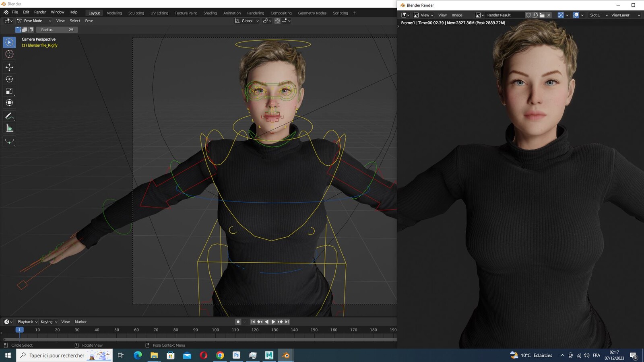Jump to the last frame
The height and width of the screenshot is (362, 644).
[287, 322]
